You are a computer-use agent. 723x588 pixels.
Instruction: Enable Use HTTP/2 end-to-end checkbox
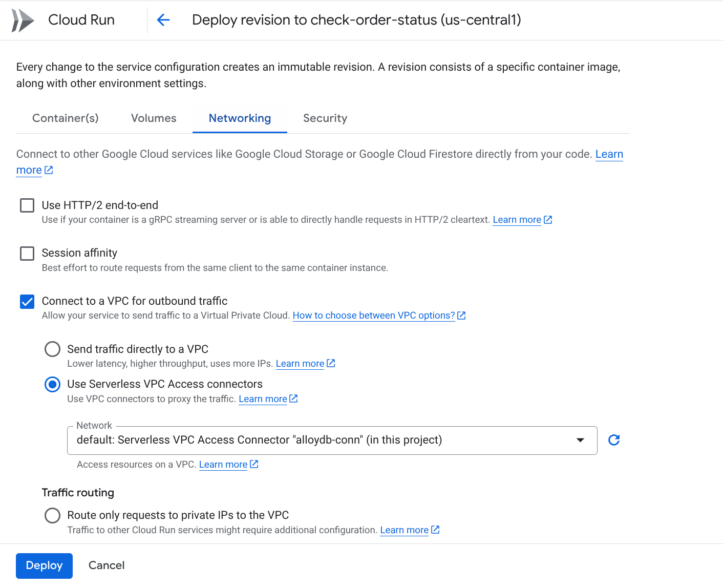pyautogui.click(x=27, y=205)
